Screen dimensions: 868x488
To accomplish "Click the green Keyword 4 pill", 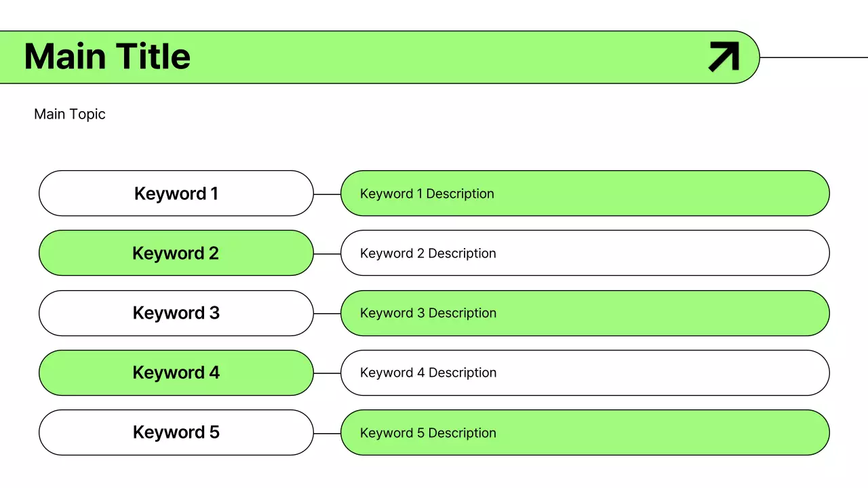I will tap(176, 373).
